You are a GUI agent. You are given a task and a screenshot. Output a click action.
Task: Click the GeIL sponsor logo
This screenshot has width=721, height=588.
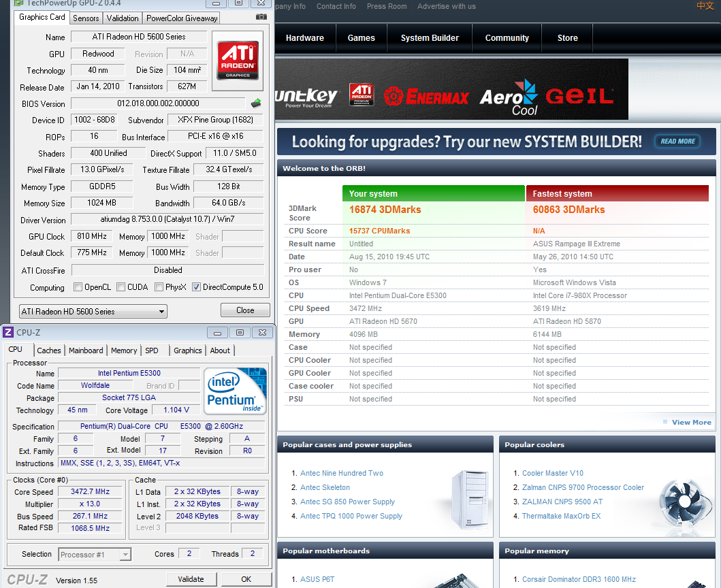579,96
